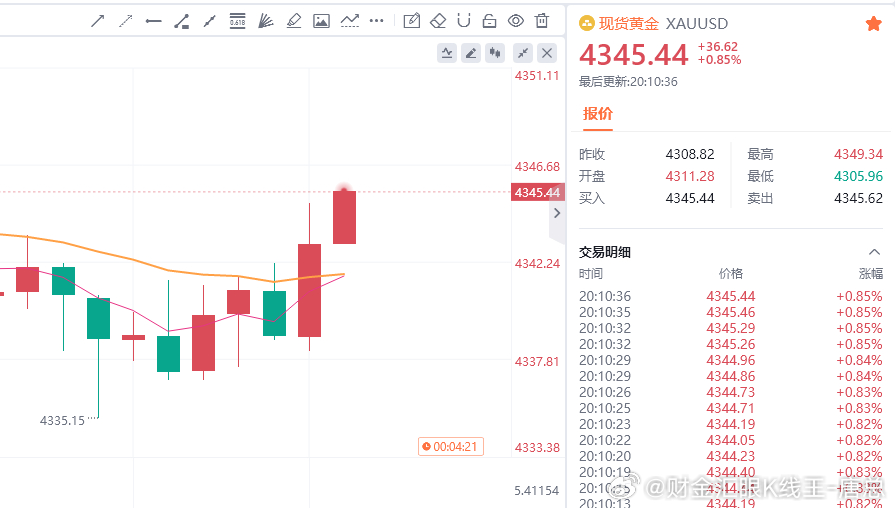Click the 4345.44 current price axis label
Screen dimensions: 895x508
coord(538,192)
